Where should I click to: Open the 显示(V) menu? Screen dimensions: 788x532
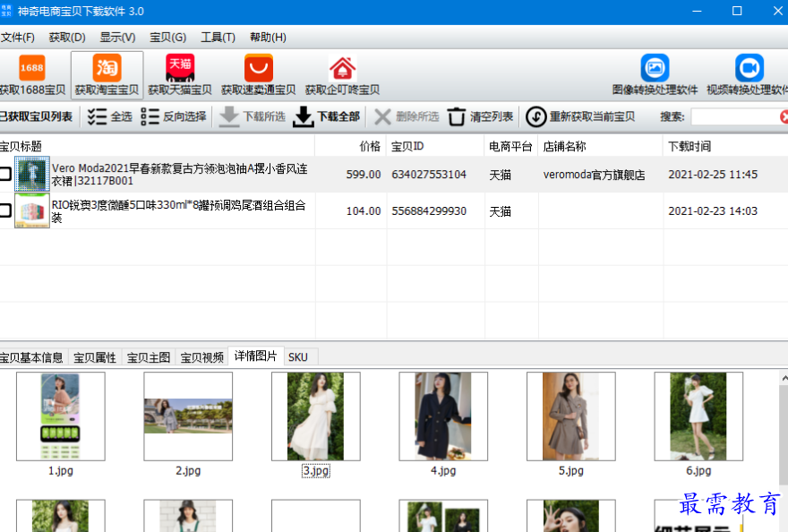(x=117, y=38)
